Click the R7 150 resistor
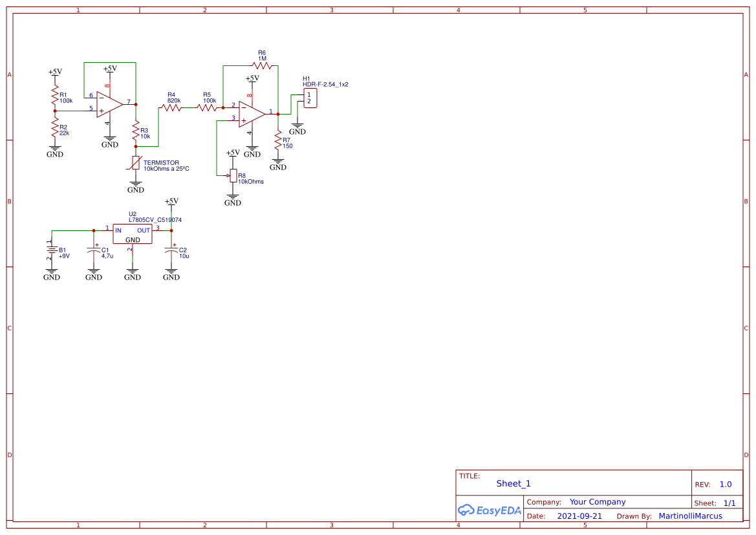This screenshot has width=756, height=535. 278,140
